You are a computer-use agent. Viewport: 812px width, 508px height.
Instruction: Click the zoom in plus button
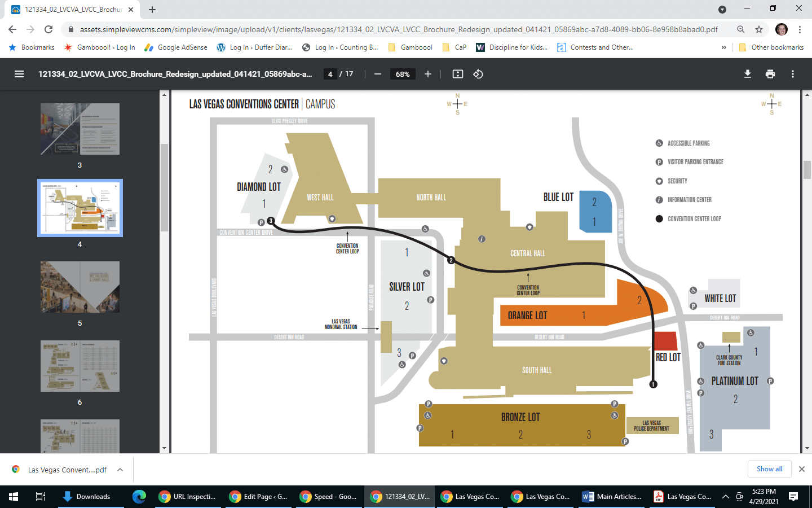(x=428, y=74)
